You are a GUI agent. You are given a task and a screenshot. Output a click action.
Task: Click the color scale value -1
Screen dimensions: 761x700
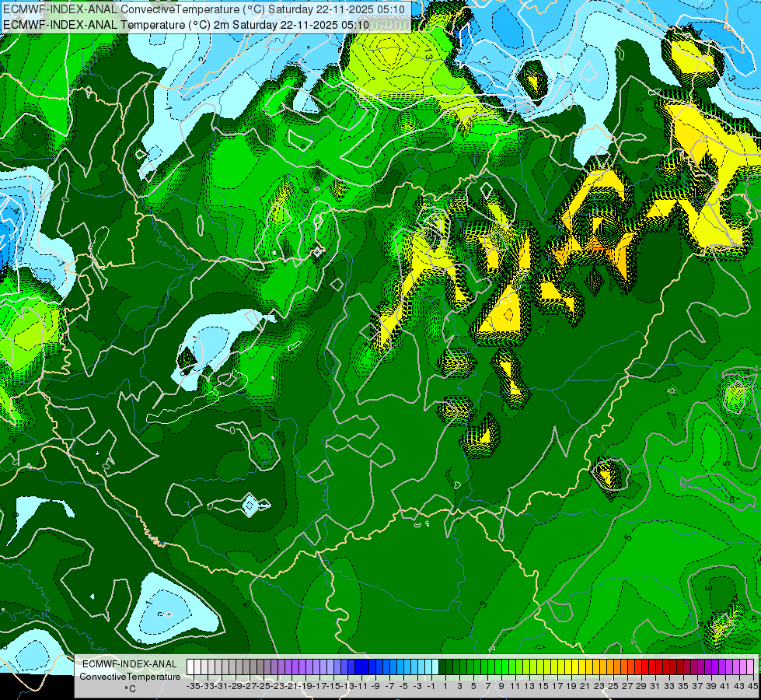click(431, 686)
